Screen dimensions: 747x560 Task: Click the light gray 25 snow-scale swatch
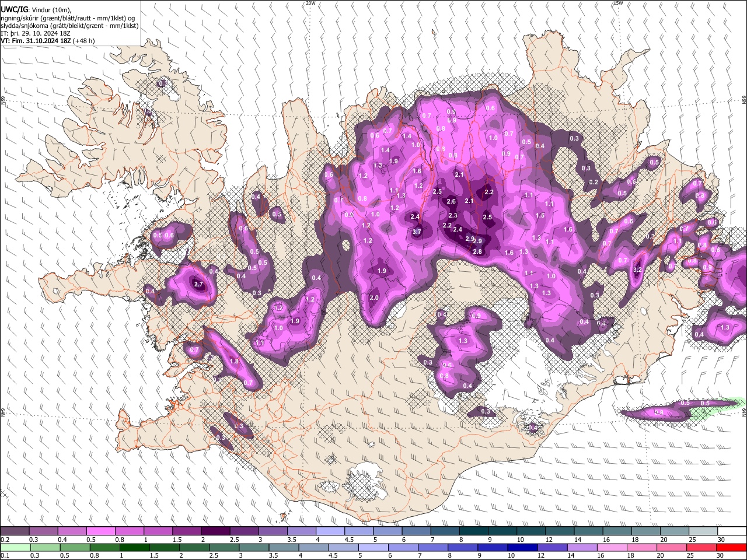(703, 531)
